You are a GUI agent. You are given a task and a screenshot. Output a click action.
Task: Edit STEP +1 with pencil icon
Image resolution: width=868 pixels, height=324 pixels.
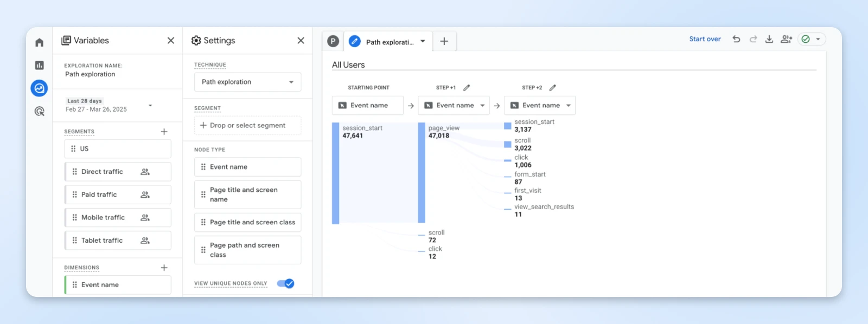467,87
